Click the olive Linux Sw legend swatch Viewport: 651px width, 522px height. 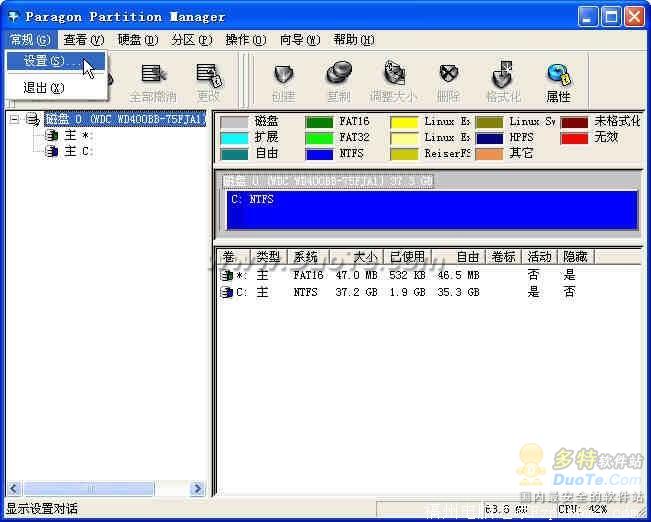click(x=489, y=123)
